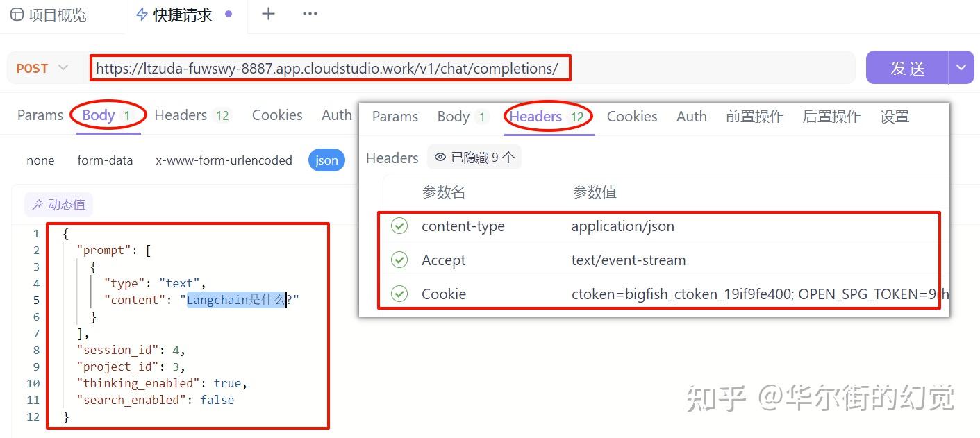Switch to the 设置 tab in the popup panel

pyautogui.click(x=895, y=117)
